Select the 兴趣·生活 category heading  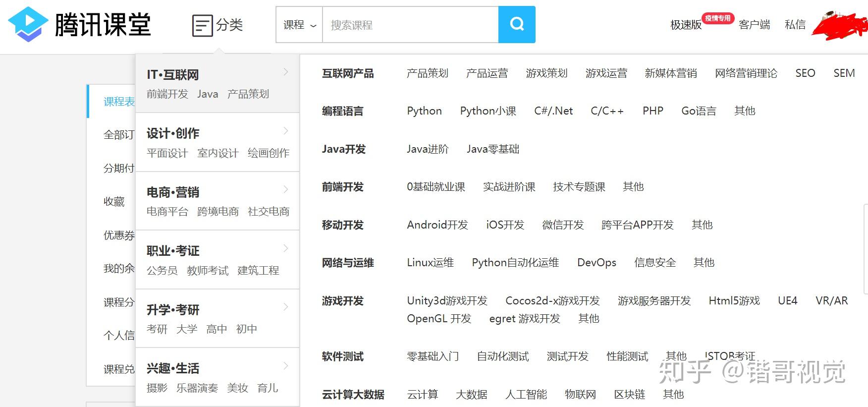tap(173, 368)
